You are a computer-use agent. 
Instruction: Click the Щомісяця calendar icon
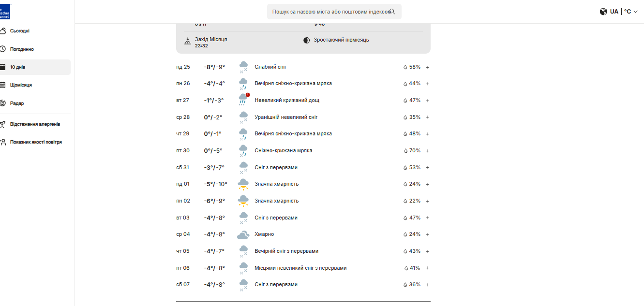pos(3,85)
